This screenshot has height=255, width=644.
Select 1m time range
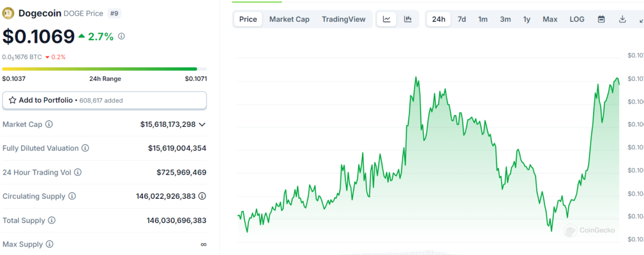pos(483,19)
